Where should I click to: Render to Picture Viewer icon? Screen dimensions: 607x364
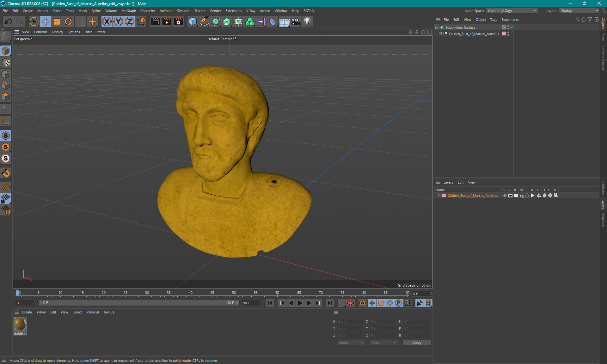[167, 21]
